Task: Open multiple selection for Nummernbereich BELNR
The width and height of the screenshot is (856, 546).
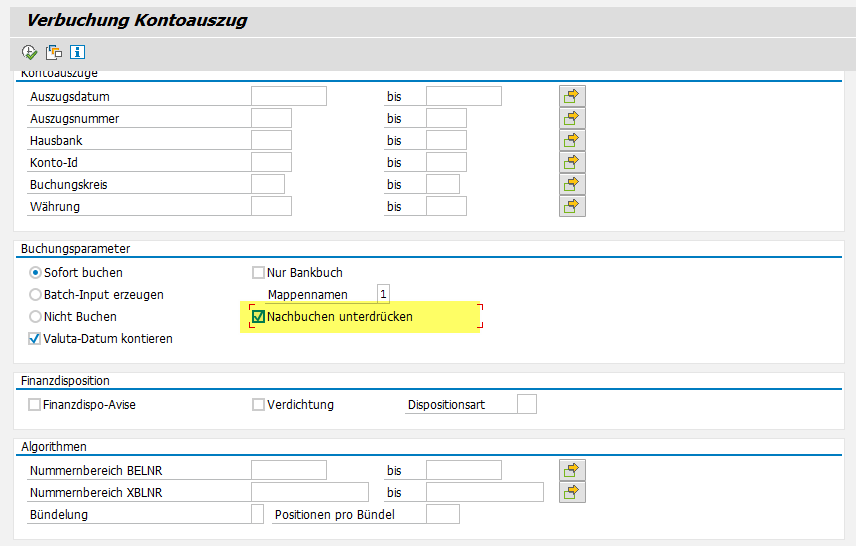Action: click(572, 470)
